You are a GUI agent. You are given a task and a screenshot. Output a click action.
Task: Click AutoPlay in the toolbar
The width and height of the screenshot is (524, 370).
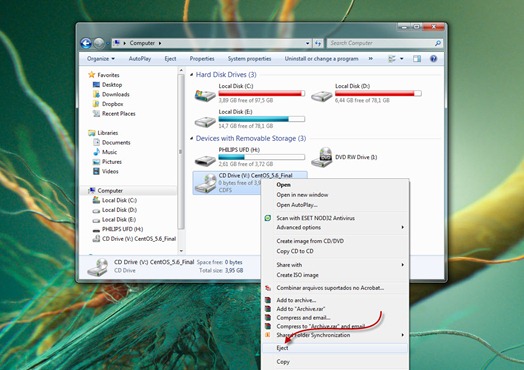(140, 59)
